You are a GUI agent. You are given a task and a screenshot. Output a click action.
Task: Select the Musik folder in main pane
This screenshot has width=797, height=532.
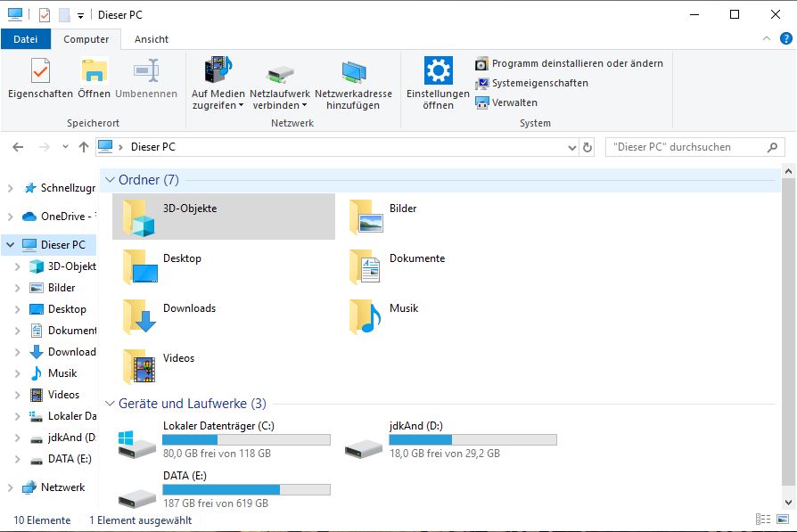point(450,316)
